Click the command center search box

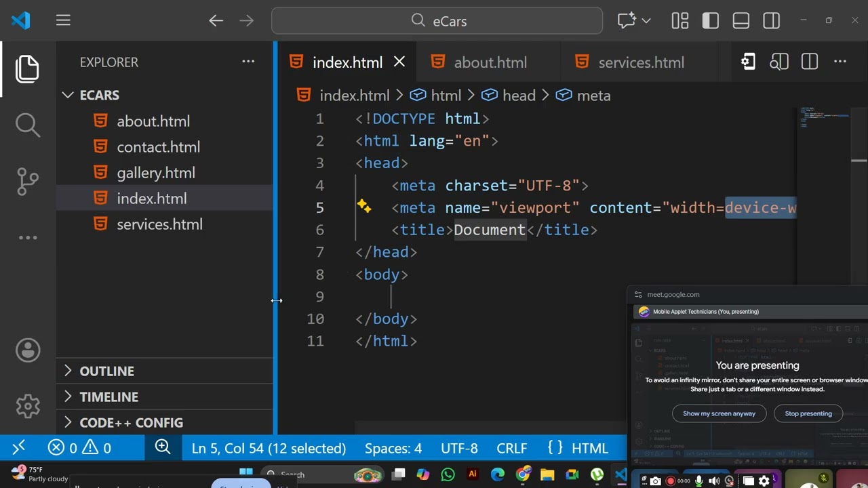[x=437, y=21]
